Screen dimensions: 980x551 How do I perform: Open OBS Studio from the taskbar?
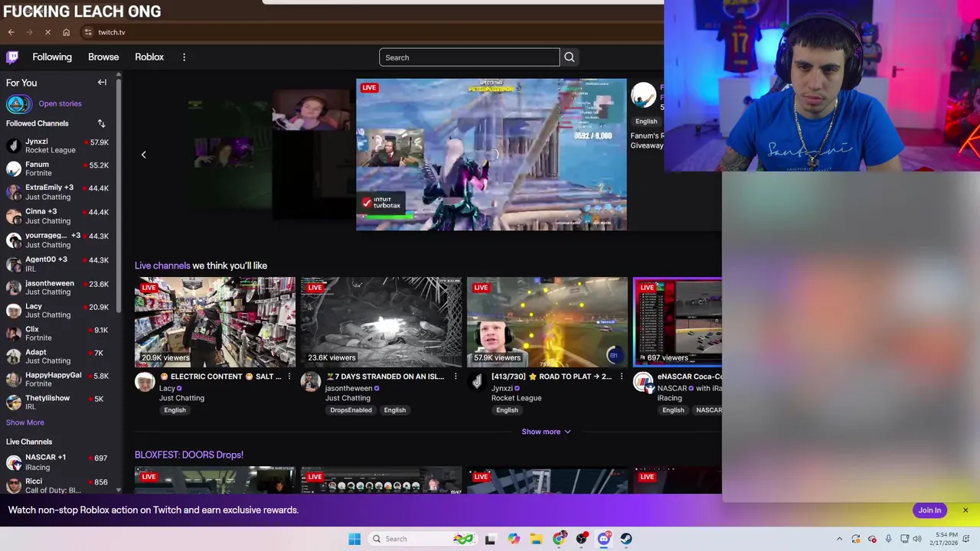pos(582,539)
